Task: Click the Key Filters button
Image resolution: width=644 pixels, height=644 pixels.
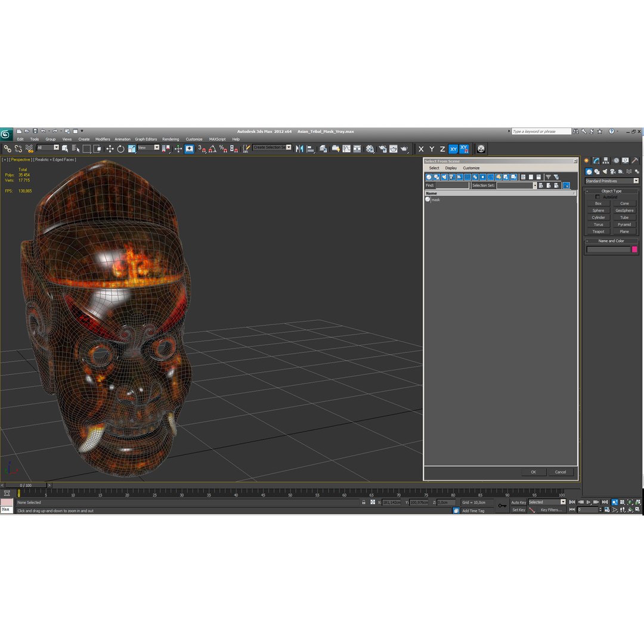Action: tap(551, 510)
